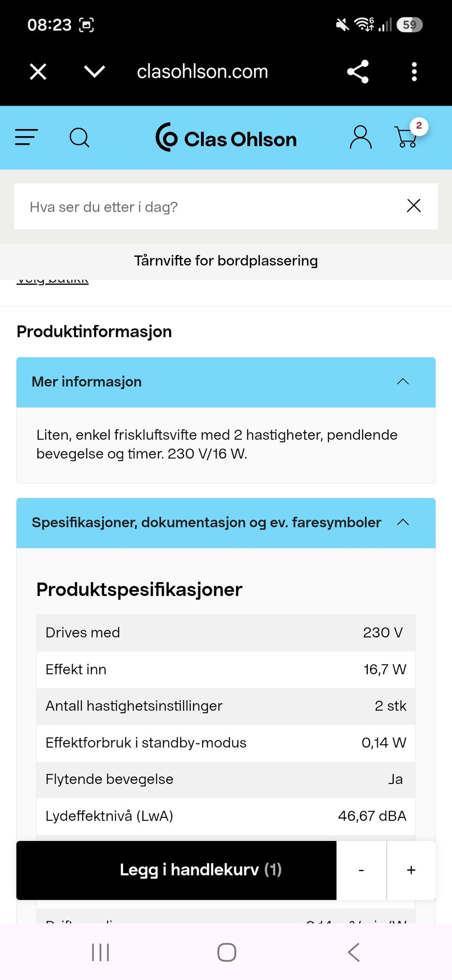The width and height of the screenshot is (452, 980).
Task: Close the browser tab with X icon
Action: click(38, 72)
